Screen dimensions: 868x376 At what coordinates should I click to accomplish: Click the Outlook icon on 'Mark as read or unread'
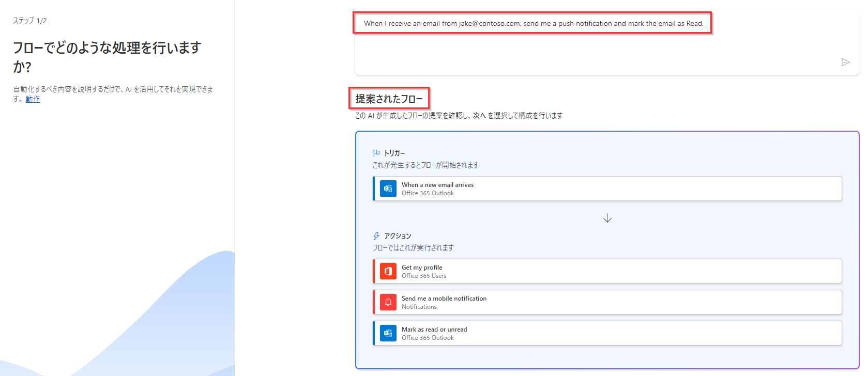tap(388, 333)
